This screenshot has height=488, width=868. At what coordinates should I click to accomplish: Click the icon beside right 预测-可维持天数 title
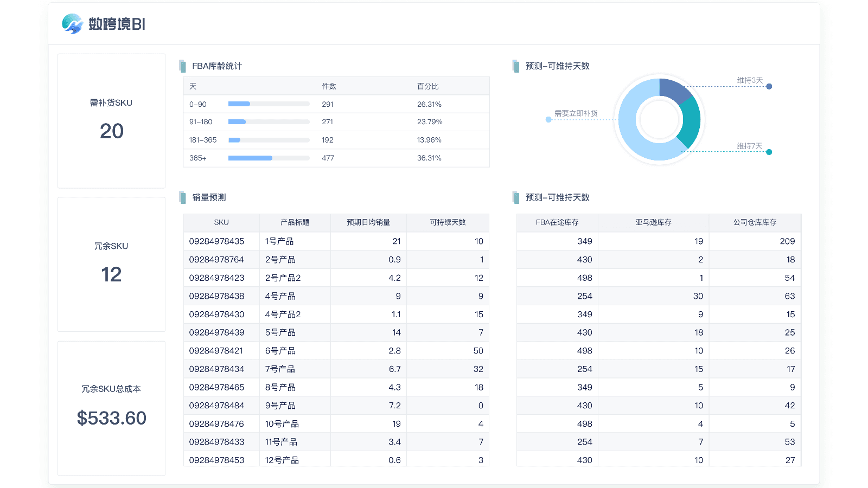pyautogui.click(x=516, y=197)
